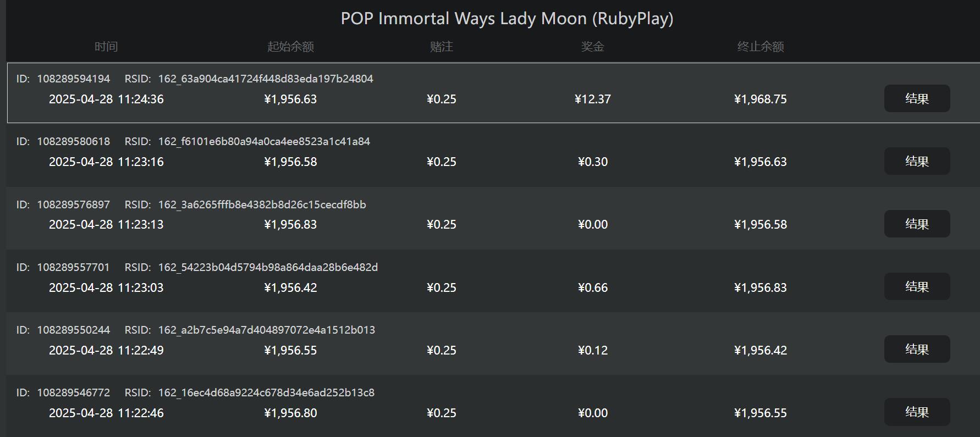The width and height of the screenshot is (980, 437).
Task: Click 结果 button for the 11:24:36 record
Action: [917, 99]
